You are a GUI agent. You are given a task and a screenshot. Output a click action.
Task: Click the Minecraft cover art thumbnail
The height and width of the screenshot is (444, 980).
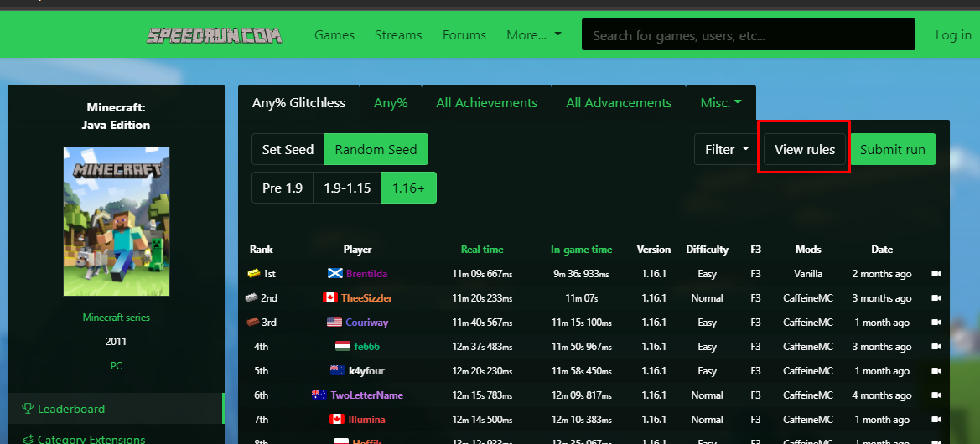(x=117, y=222)
